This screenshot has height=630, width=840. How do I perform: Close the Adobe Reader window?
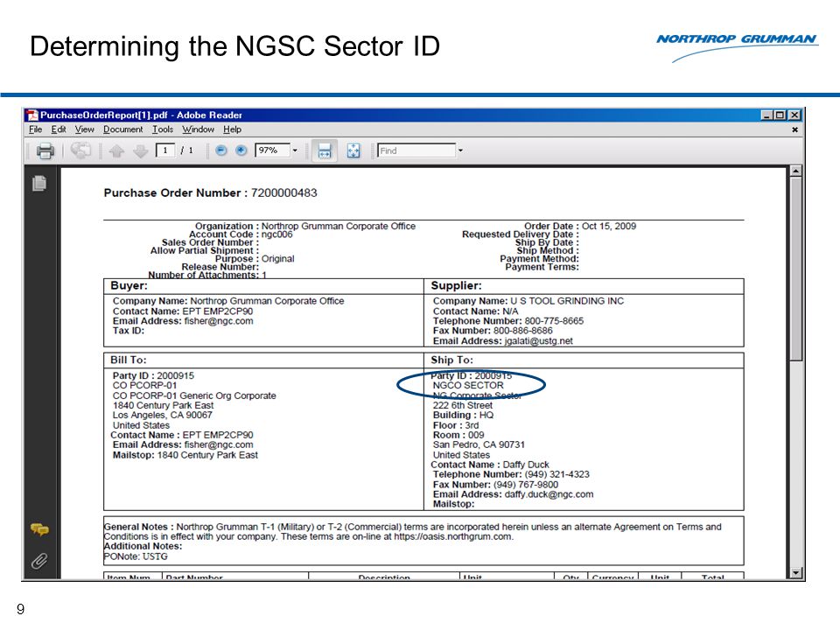(794, 115)
